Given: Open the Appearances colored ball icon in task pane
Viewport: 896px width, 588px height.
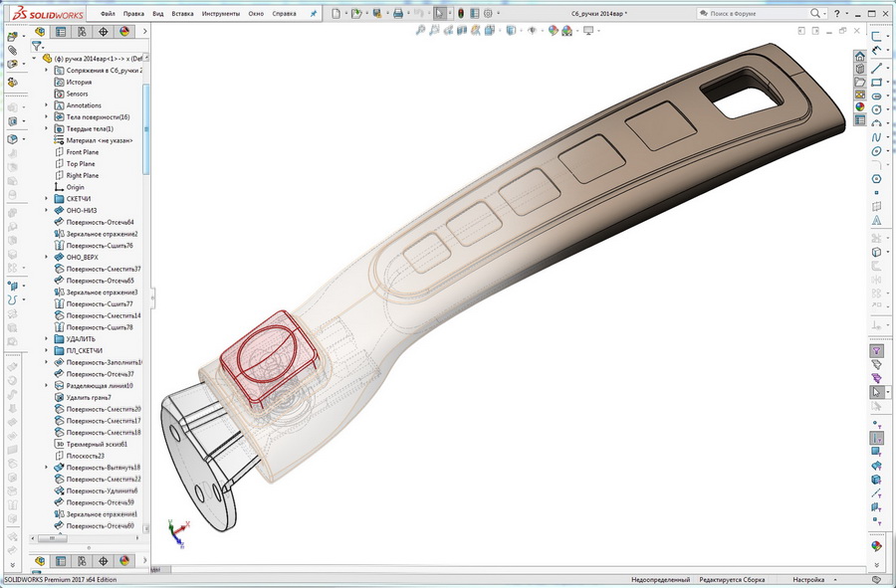Looking at the screenshot, I should [x=860, y=106].
